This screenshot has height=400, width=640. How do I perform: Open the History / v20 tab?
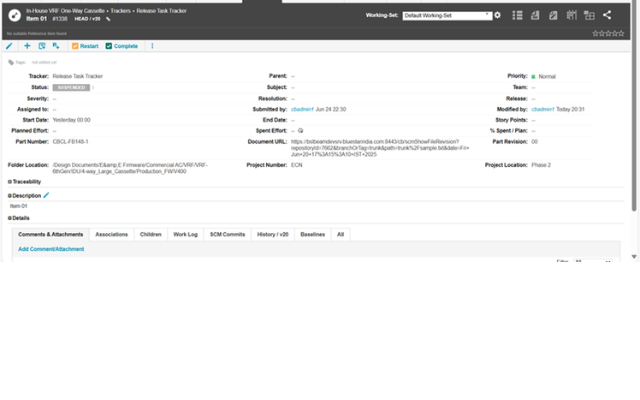[273, 235]
